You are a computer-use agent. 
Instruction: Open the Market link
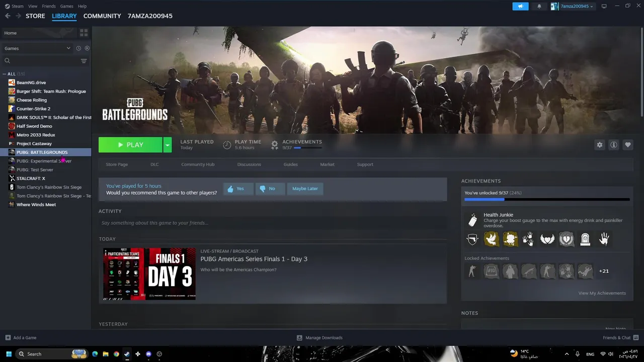pyautogui.click(x=327, y=164)
